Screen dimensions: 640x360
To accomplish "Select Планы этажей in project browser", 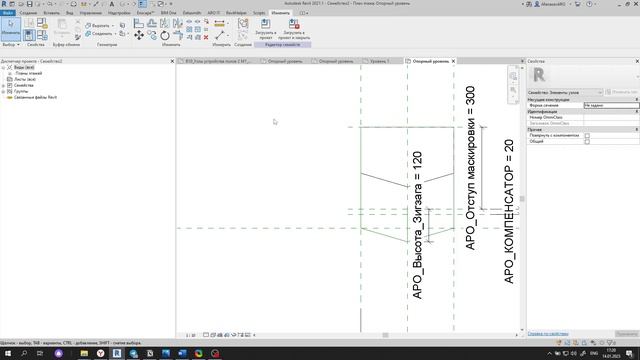I will [29, 73].
